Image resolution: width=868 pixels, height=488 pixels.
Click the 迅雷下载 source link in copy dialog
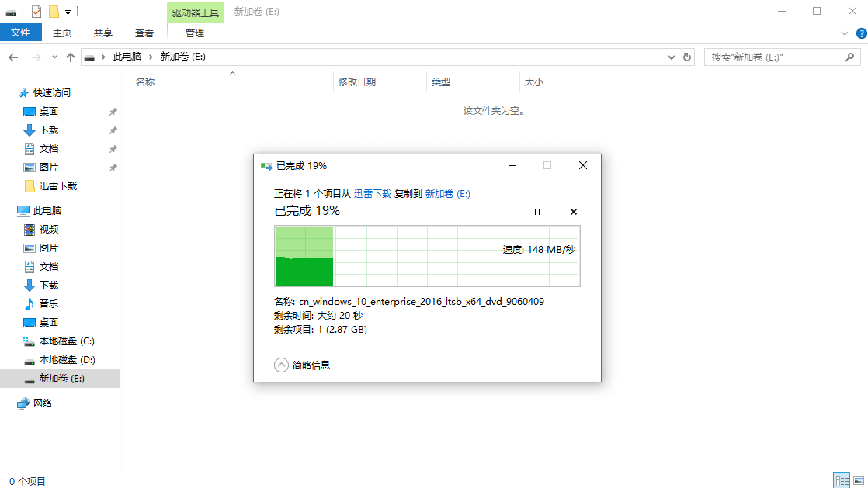pos(373,194)
